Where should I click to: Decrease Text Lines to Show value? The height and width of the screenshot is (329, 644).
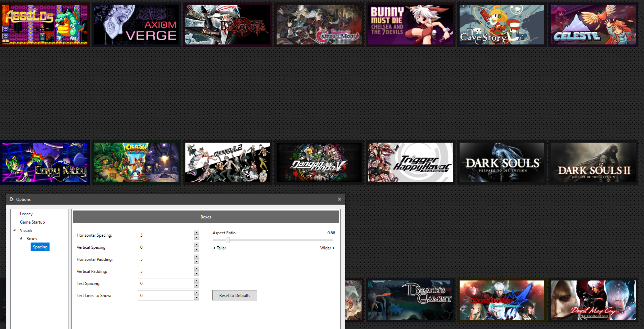pyautogui.click(x=196, y=298)
